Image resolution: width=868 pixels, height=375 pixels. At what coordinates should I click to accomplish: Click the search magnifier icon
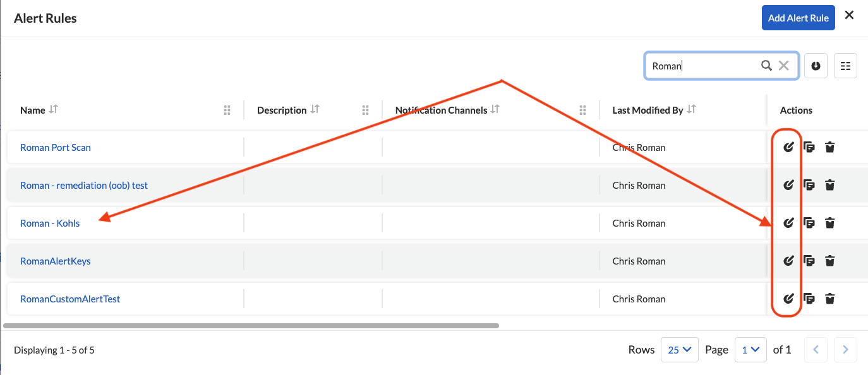(x=766, y=66)
